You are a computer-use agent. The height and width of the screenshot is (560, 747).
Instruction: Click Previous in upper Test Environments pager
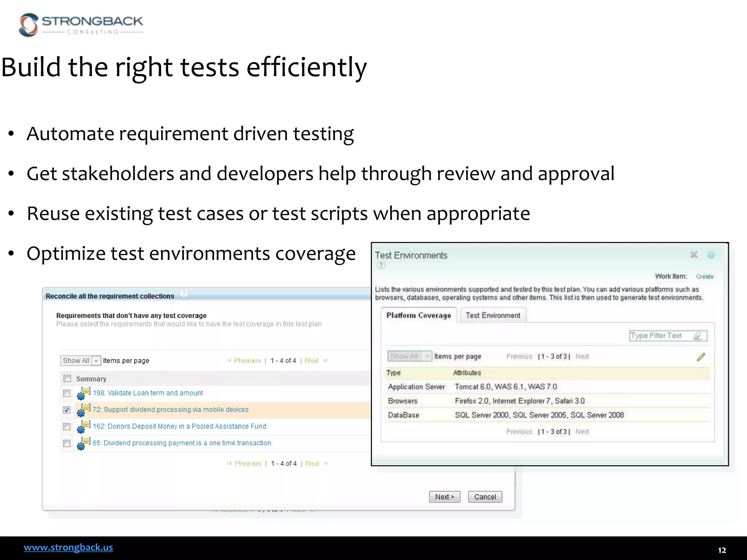pyautogui.click(x=519, y=356)
